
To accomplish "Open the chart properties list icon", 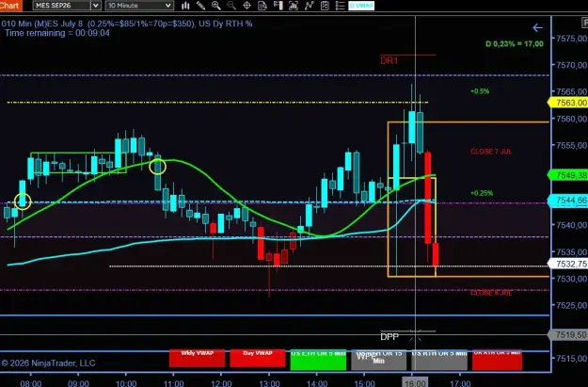I will tap(341, 6).
